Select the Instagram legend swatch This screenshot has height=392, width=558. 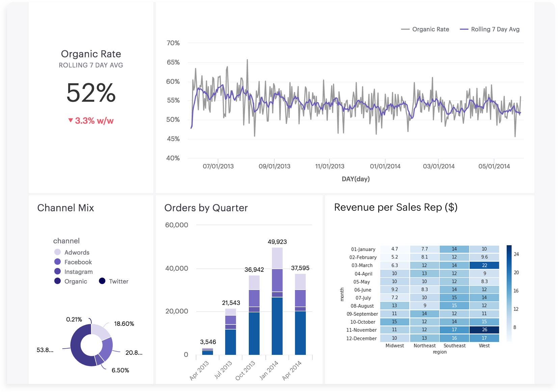(x=57, y=271)
